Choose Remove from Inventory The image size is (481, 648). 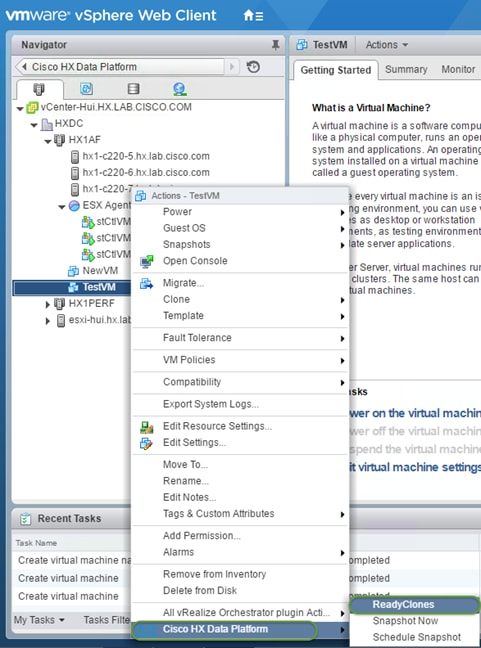tap(240, 574)
